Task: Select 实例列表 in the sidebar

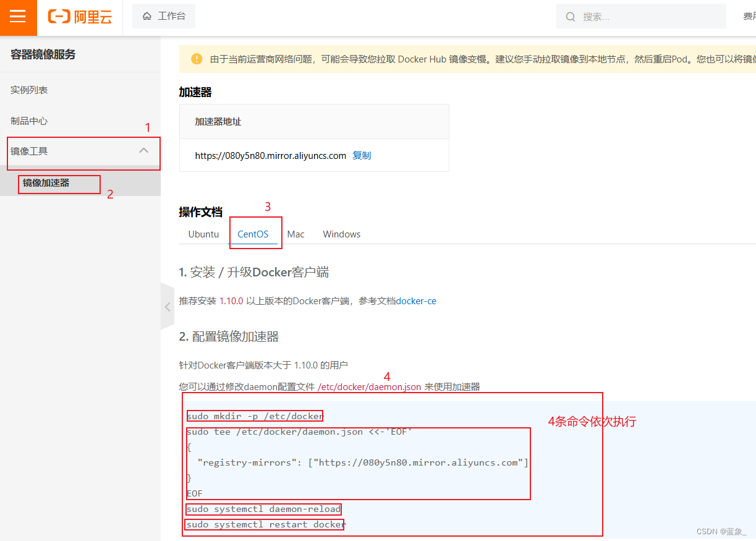Action: 29,90
